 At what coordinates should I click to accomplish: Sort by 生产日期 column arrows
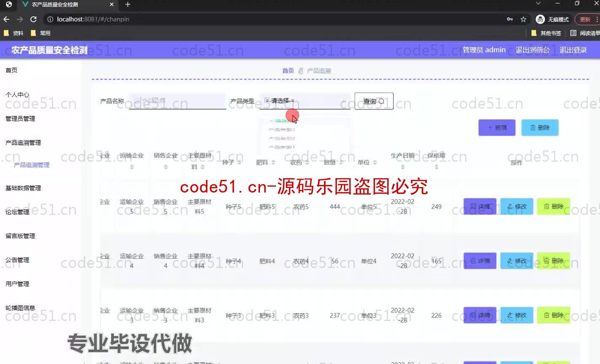(402, 167)
